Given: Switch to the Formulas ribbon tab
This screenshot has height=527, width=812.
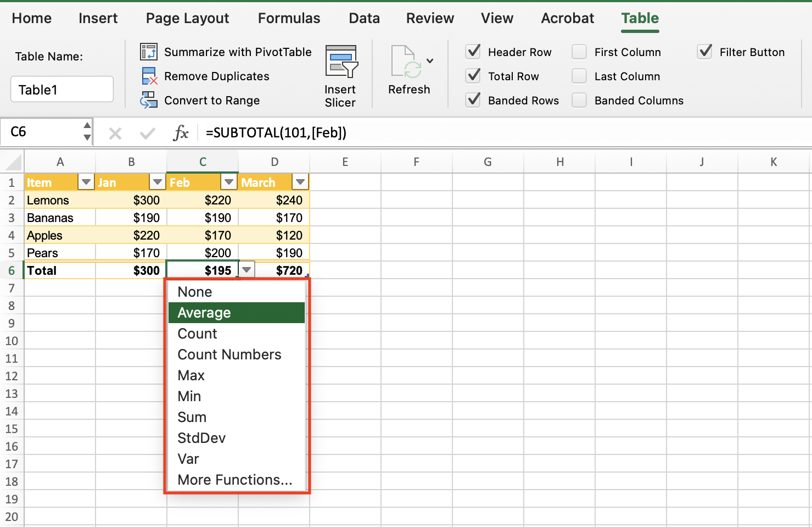Looking at the screenshot, I should 289,18.
